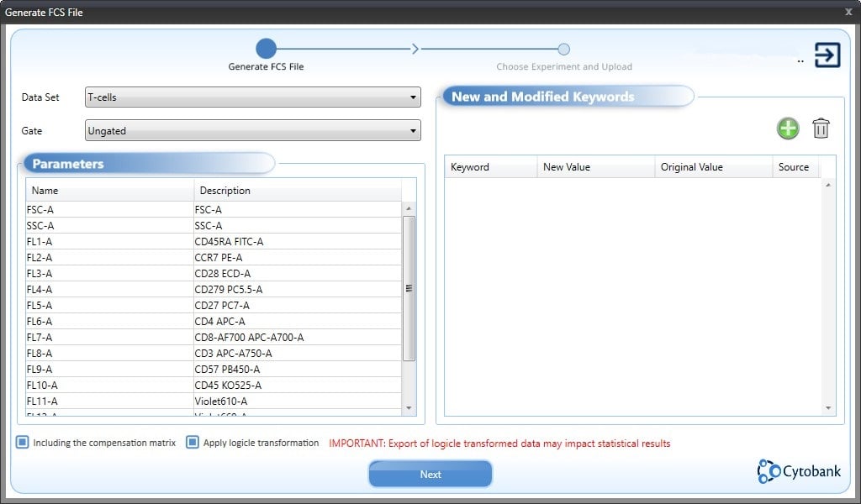Image resolution: width=861 pixels, height=504 pixels.
Task: Toggle Apply logicle transformation checkbox
Action: (193, 442)
